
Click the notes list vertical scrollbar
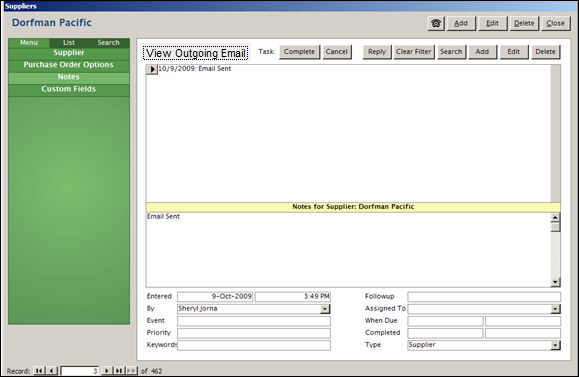pyautogui.click(x=555, y=133)
